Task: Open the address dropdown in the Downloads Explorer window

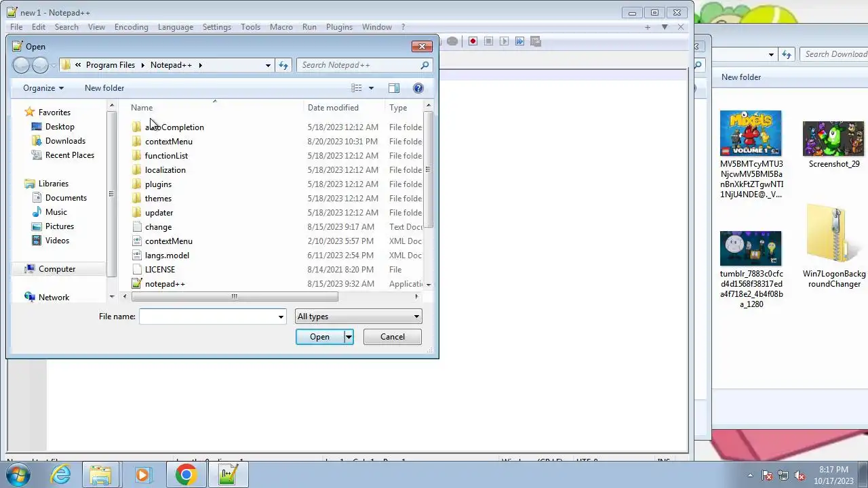Action: coord(771,54)
